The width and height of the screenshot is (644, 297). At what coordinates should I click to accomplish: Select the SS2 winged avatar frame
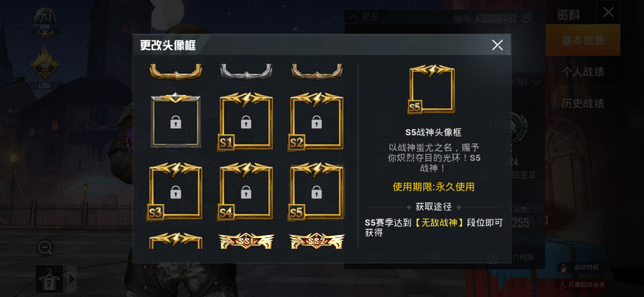tap(316, 241)
